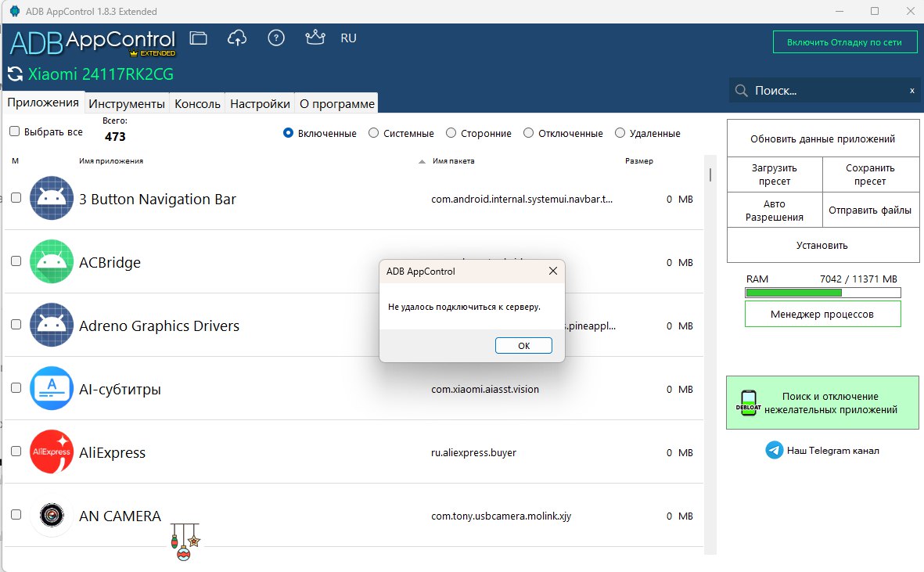
Task: Click the AI-субтитры app icon
Action: [x=52, y=388]
